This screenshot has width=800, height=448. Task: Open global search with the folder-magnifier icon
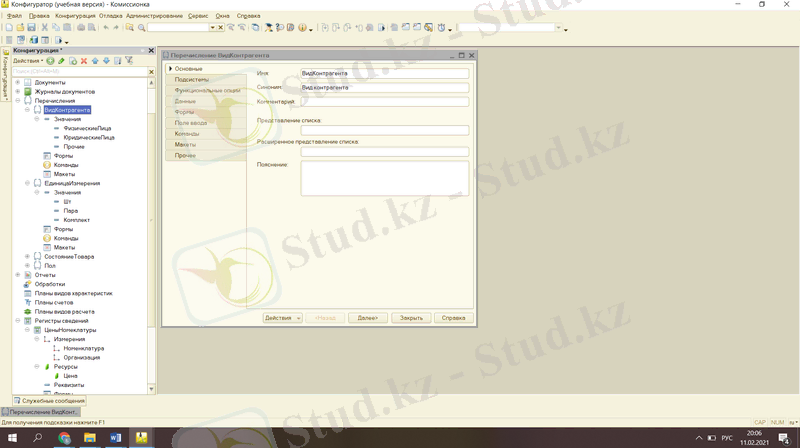coord(129,27)
